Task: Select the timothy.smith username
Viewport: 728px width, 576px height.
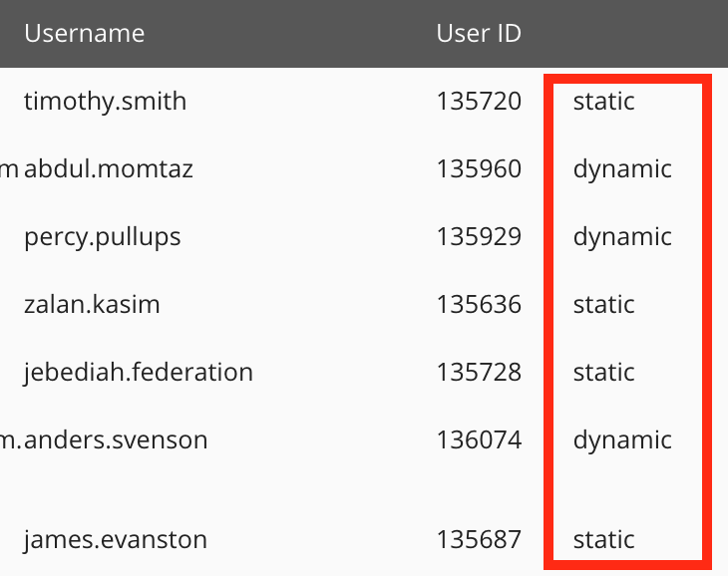Action: click(105, 101)
